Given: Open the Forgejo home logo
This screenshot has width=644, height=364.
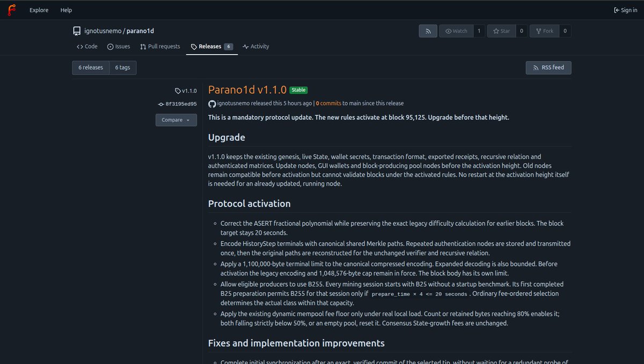Looking at the screenshot, I should 12,10.
